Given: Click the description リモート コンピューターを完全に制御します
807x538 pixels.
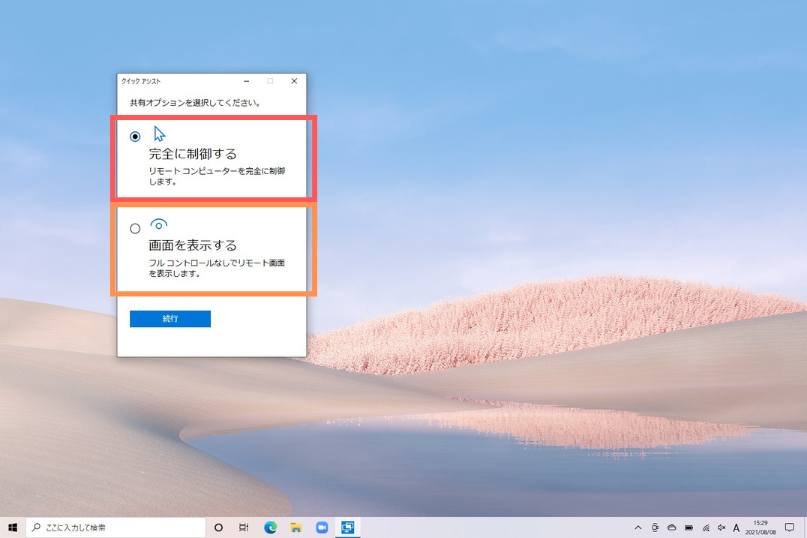Looking at the screenshot, I should 217,176.
